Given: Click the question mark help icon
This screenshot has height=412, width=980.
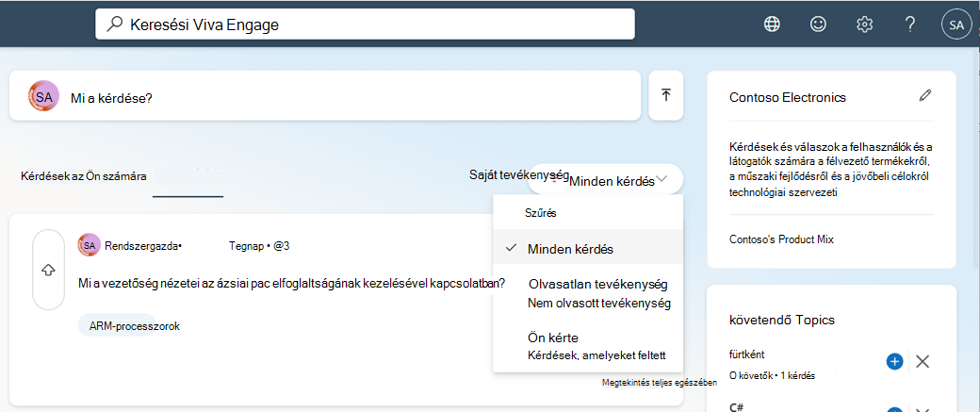Looking at the screenshot, I should 910,25.
